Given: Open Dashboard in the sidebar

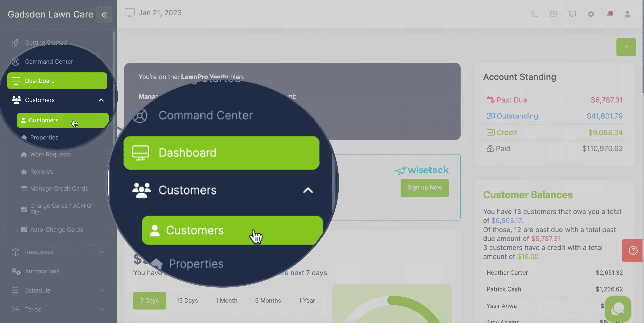Looking at the screenshot, I should click(57, 81).
